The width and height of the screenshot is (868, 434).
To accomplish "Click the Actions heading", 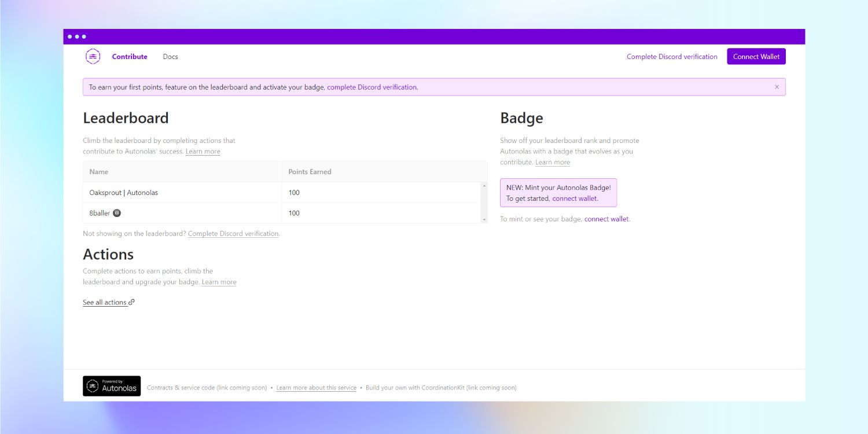I will coord(108,255).
